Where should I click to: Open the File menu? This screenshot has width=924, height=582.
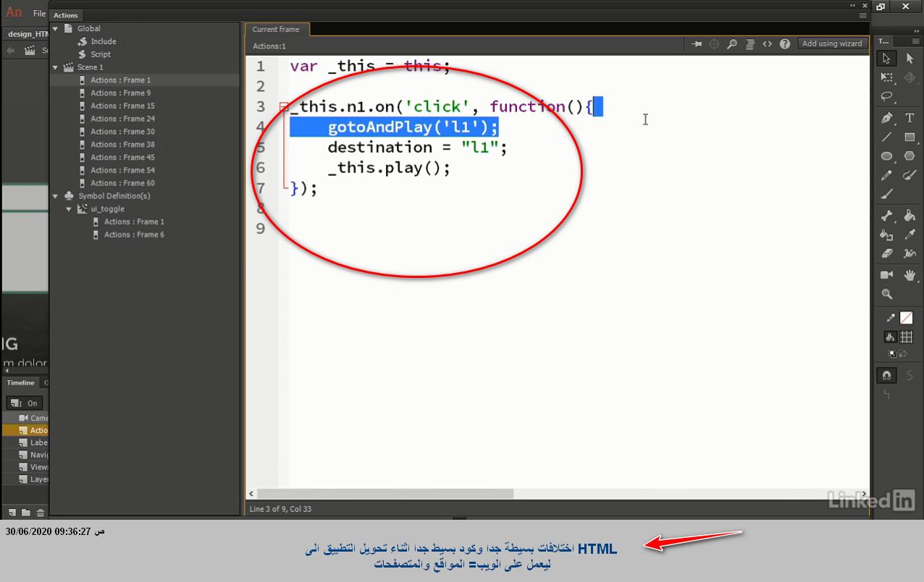pyautogui.click(x=39, y=13)
